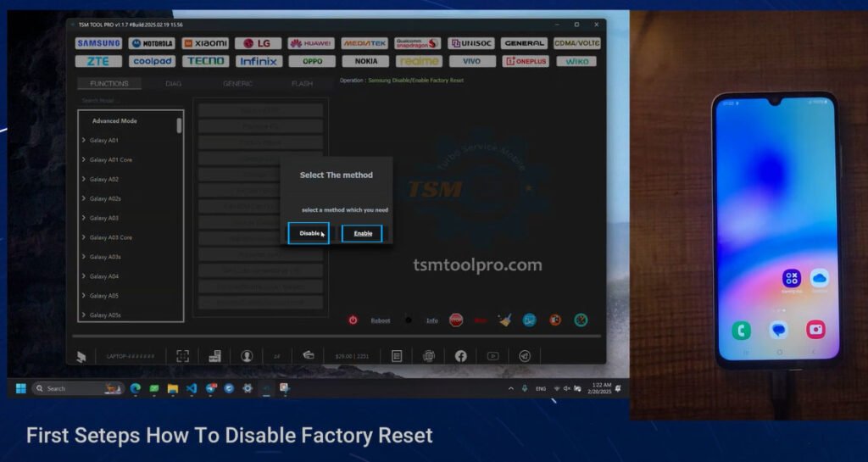Focus the Search Model field
This screenshot has width=868, height=462.
point(130,101)
